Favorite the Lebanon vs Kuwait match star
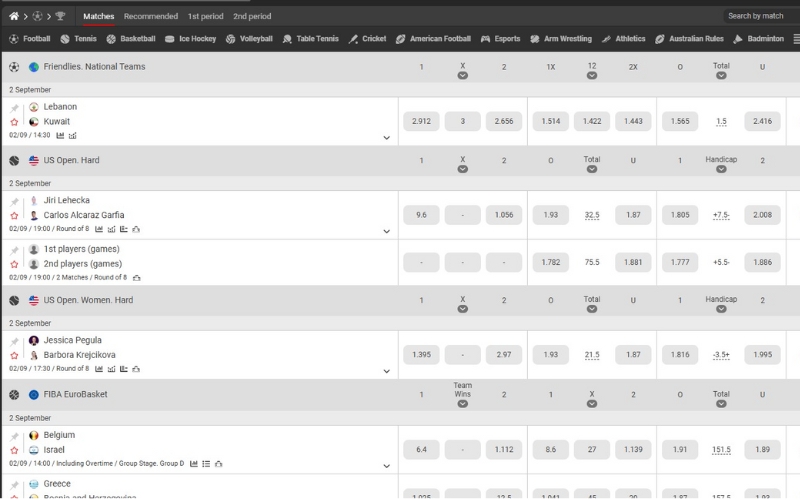Screen dimensions: 800x500 tap(14, 122)
